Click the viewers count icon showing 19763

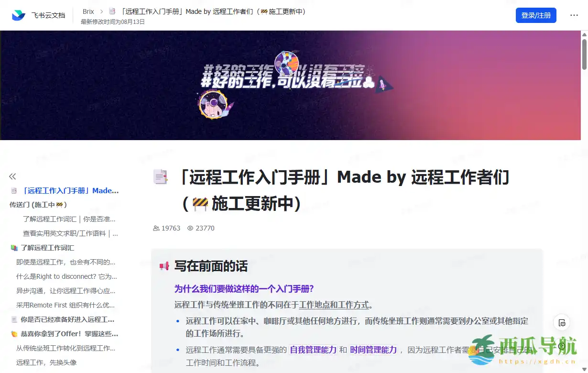(156, 228)
